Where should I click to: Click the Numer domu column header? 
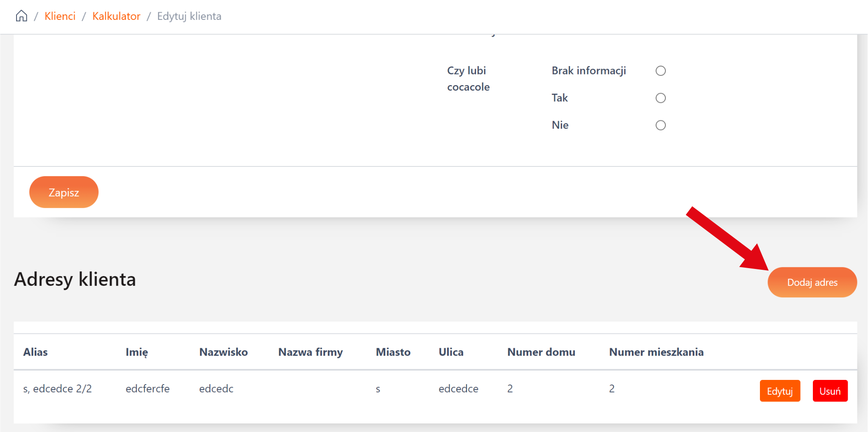[541, 352]
